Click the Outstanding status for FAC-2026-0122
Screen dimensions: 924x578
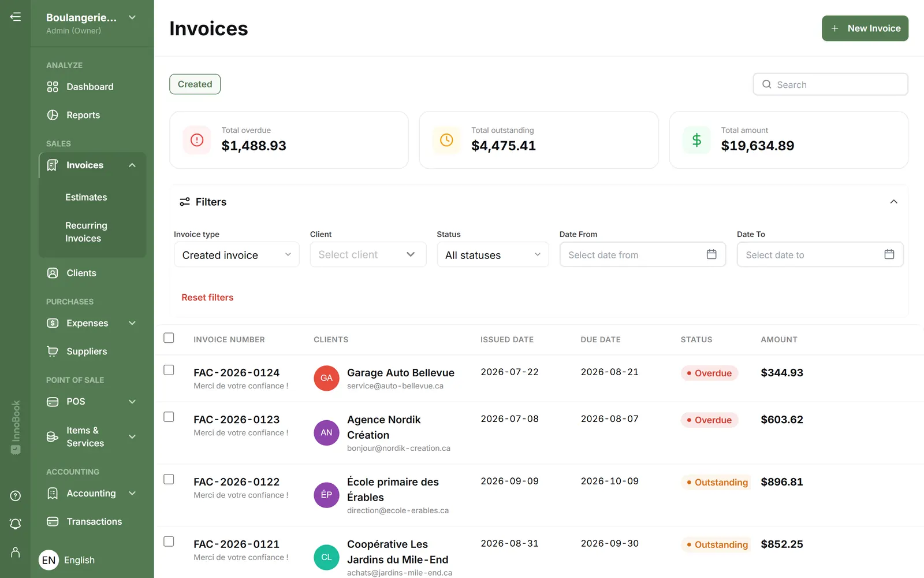(x=717, y=482)
